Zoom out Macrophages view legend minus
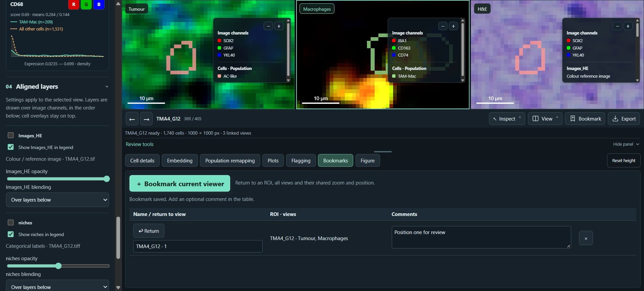Image resolution: width=644 pixels, height=291 pixels. point(443,26)
